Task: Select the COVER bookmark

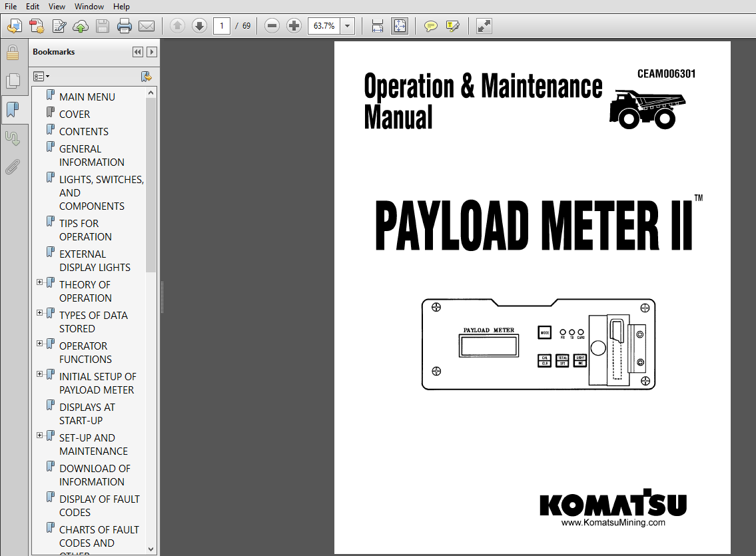Action: pos(74,114)
